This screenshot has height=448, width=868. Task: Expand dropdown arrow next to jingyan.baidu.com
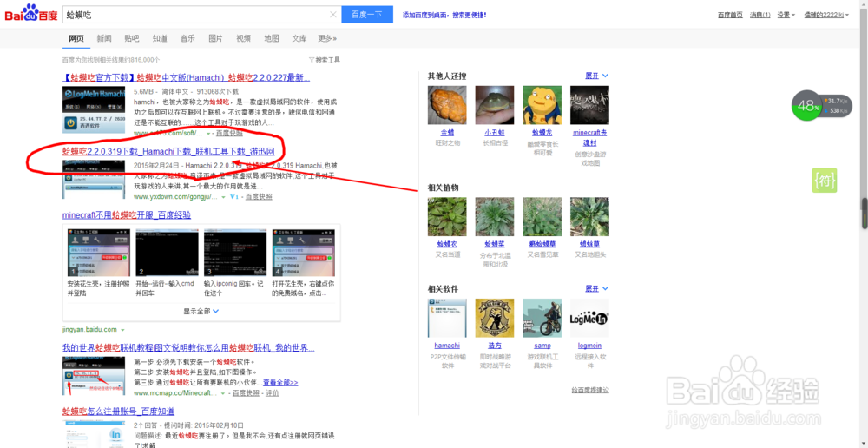122,330
